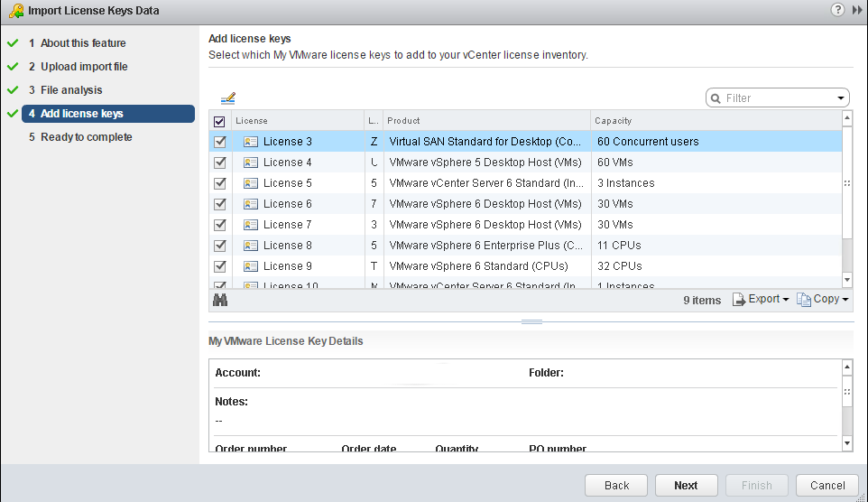Click the double-arrow expand icon in title bar
Screen dimensions: 868x502
click(x=857, y=10)
